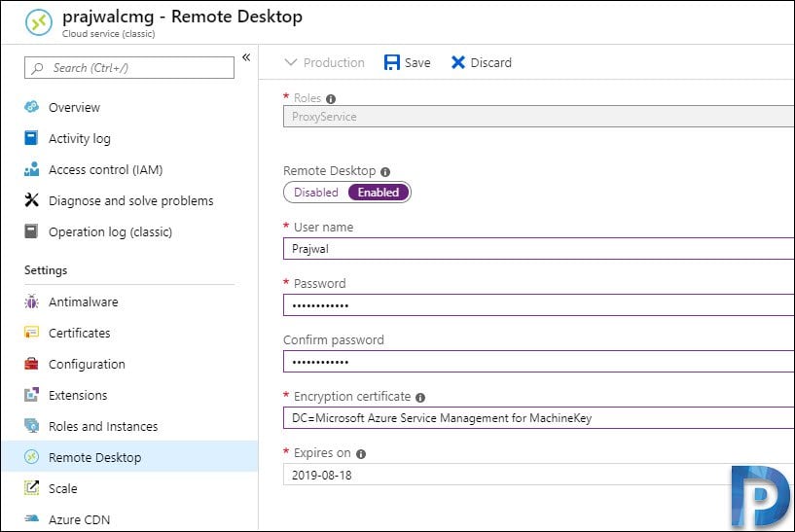Select Remote Desktop in the sidebar
The image size is (795, 532).
[x=129, y=457]
